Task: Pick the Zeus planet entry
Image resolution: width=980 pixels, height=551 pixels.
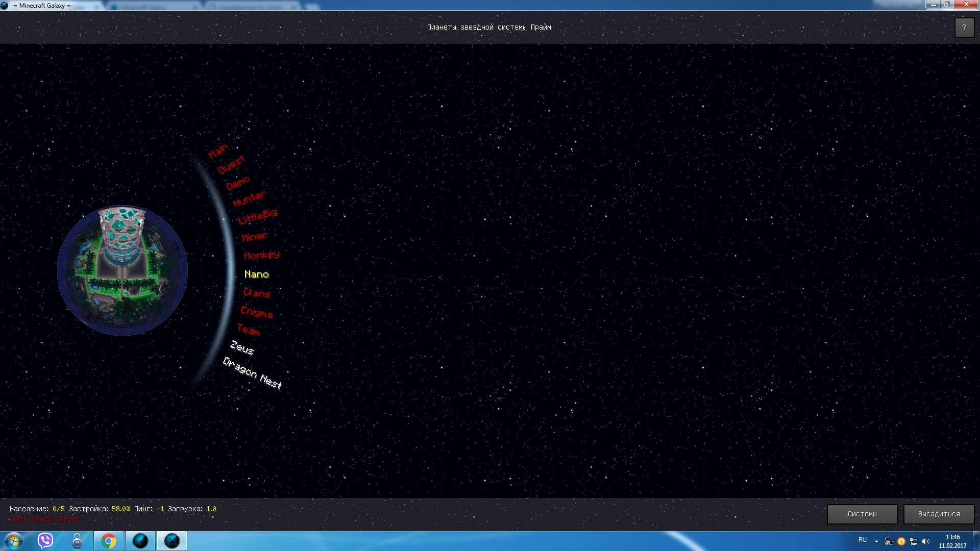Action: point(242,348)
